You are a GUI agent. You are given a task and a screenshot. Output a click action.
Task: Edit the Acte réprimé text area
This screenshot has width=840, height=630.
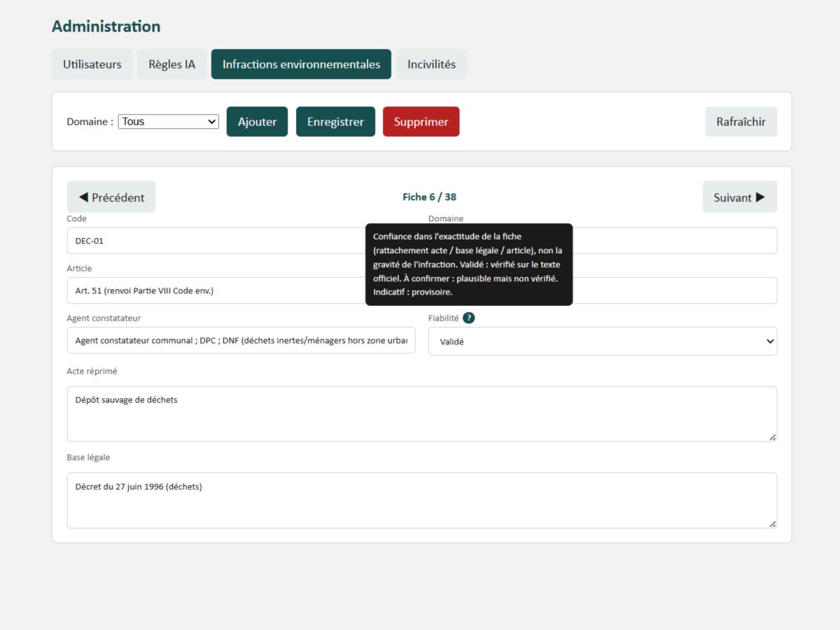click(x=422, y=414)
